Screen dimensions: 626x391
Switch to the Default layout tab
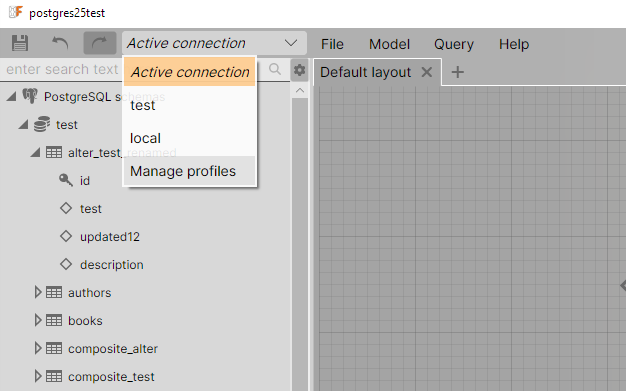tap(365, 72)
